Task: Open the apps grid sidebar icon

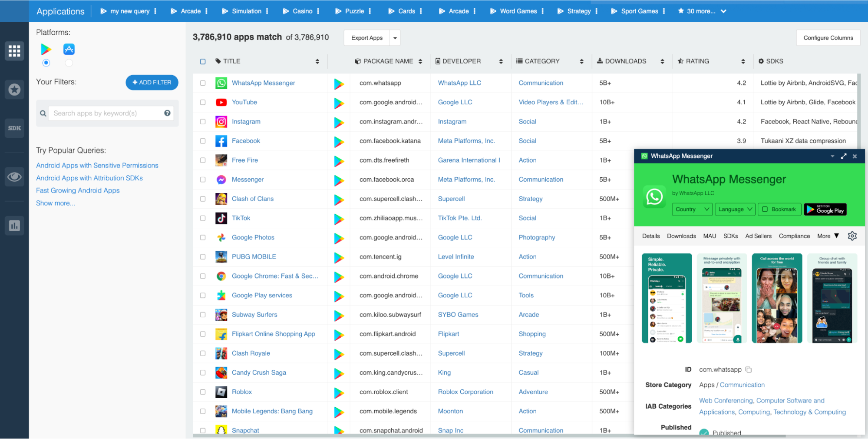Action: 14,51
